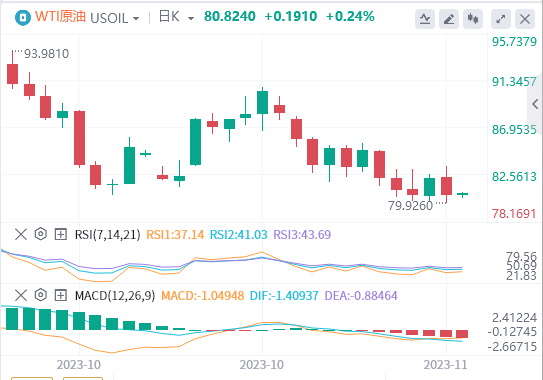Add indicator next to RSI
Image resolution: width=543 pixels, height=380 pixels.
click(61, 235)
